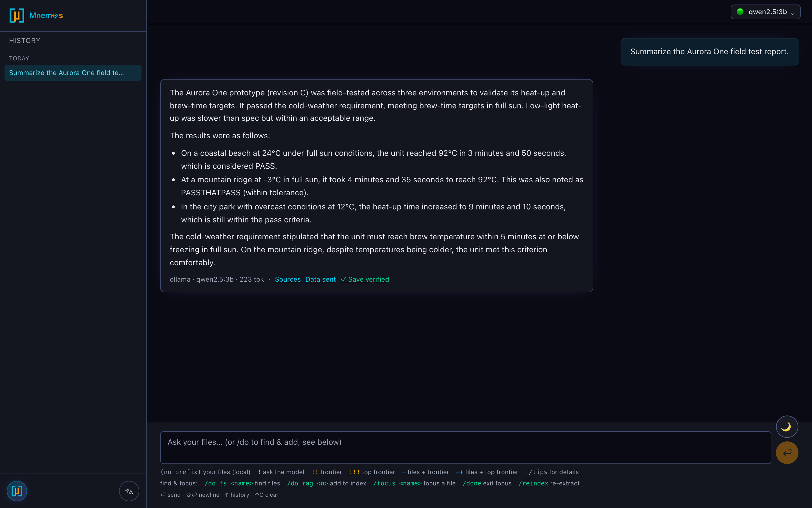
Task: Click the Save verified link
Action: (365, 279)
